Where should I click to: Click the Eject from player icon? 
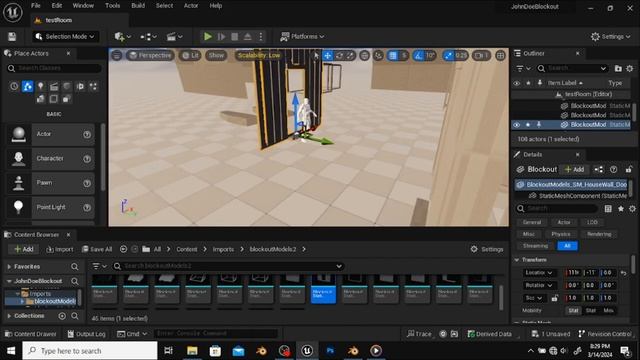click(x=247, y=37)
